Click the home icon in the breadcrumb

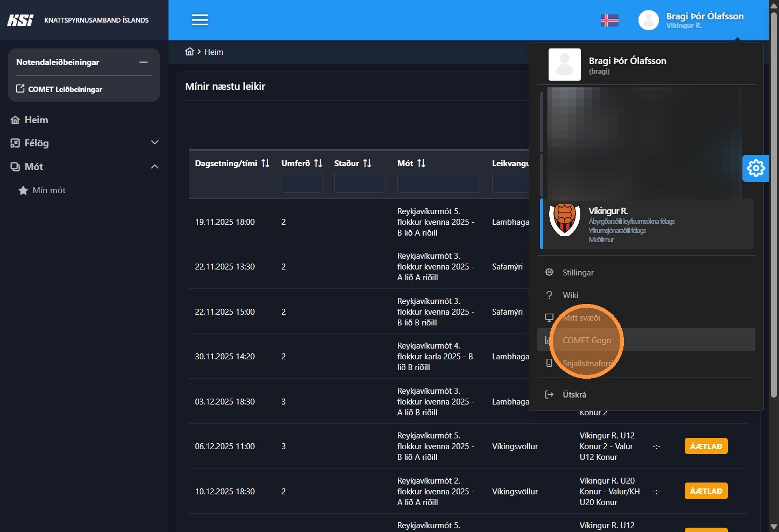[x=190, y=52]
